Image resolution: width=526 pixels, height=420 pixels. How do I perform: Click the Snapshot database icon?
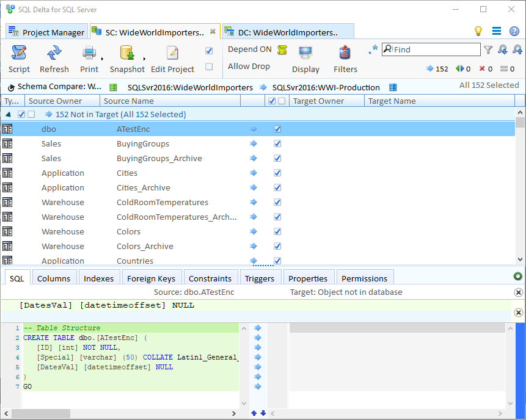pyautogui.click(x=127, y=52)
